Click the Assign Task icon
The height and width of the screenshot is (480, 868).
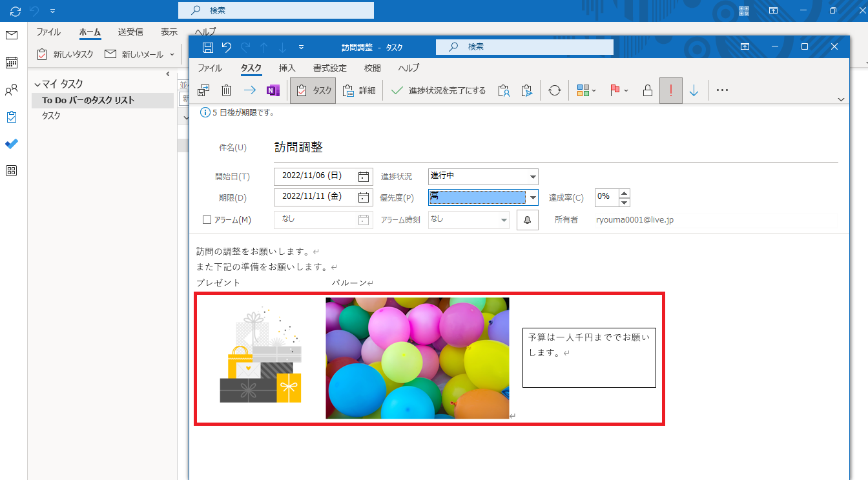click(x=504, y=91)
